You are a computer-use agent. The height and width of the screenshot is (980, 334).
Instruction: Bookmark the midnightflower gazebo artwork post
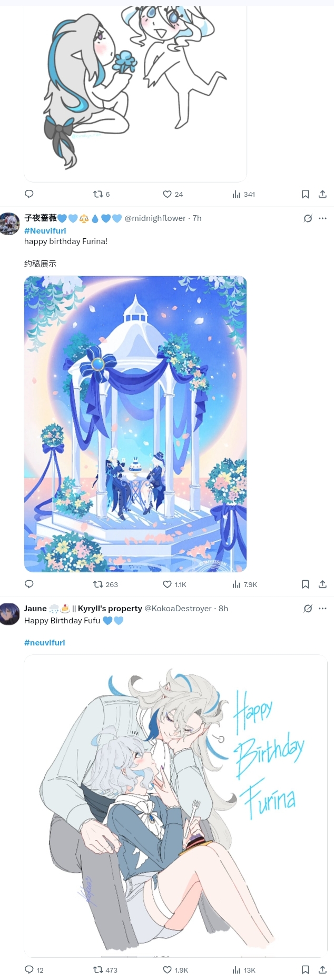[x=305, y=584]
